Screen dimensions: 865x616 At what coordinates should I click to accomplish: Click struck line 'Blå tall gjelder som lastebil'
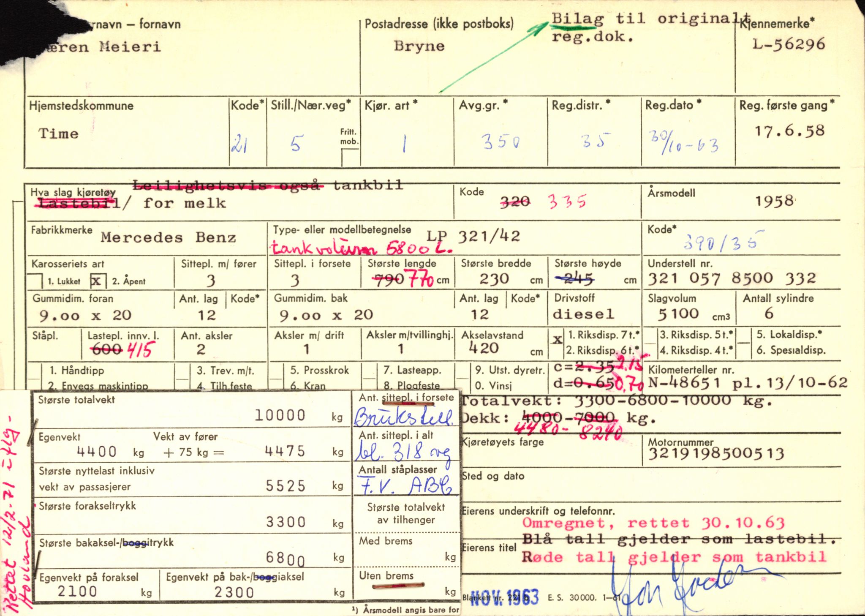pos(680,540)
